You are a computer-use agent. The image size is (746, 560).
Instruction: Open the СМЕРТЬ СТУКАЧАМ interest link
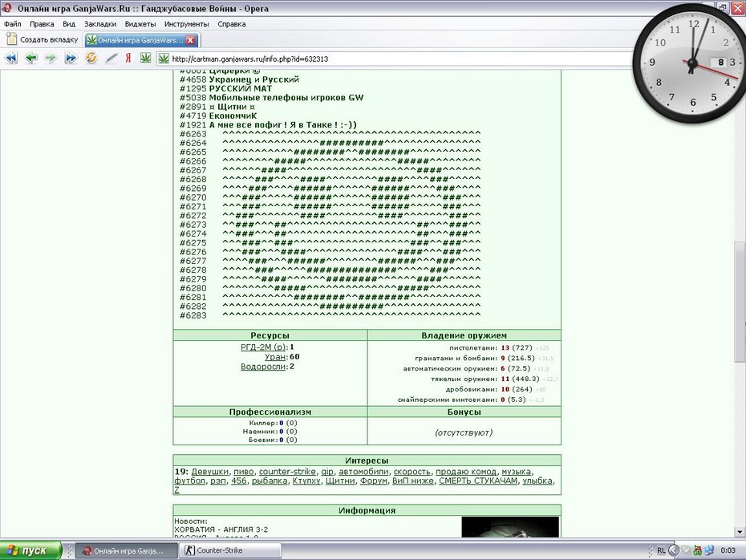(478, 481)
